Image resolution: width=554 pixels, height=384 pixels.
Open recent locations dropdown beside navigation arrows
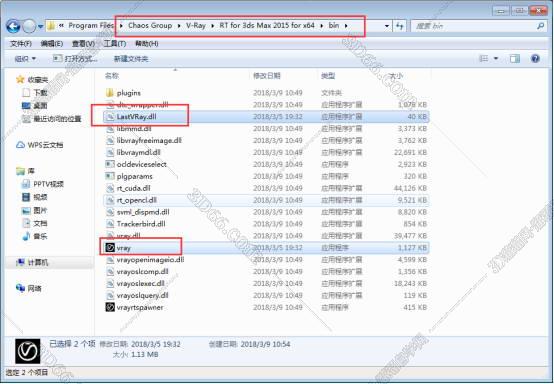tap(41, 26)
